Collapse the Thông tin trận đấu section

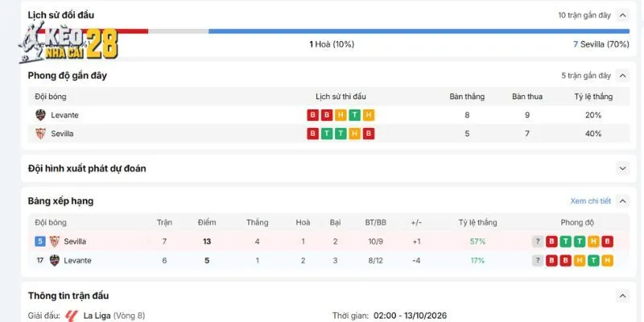click(x=622, y=295)
